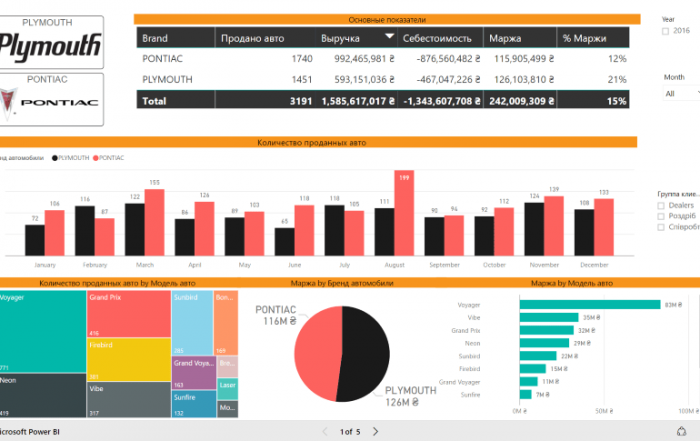Sort table by % Маржи column header
Viewport: 700px width, 441px height.
tap(593, 38)
